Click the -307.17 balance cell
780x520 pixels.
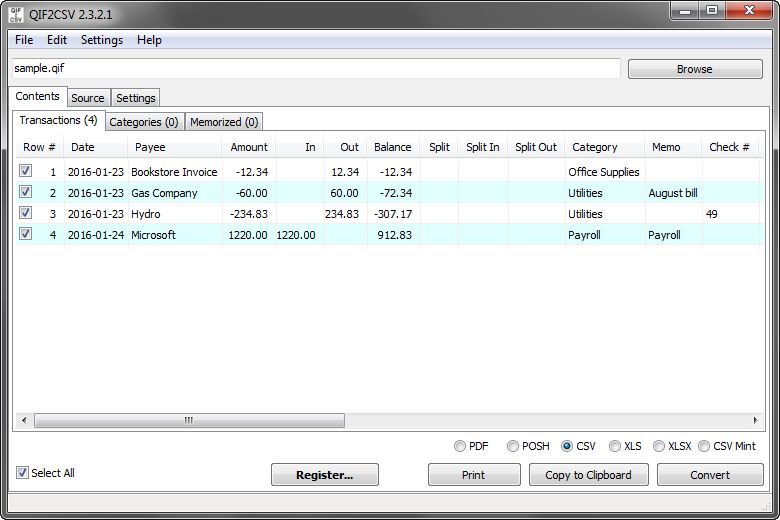[393, 214]
